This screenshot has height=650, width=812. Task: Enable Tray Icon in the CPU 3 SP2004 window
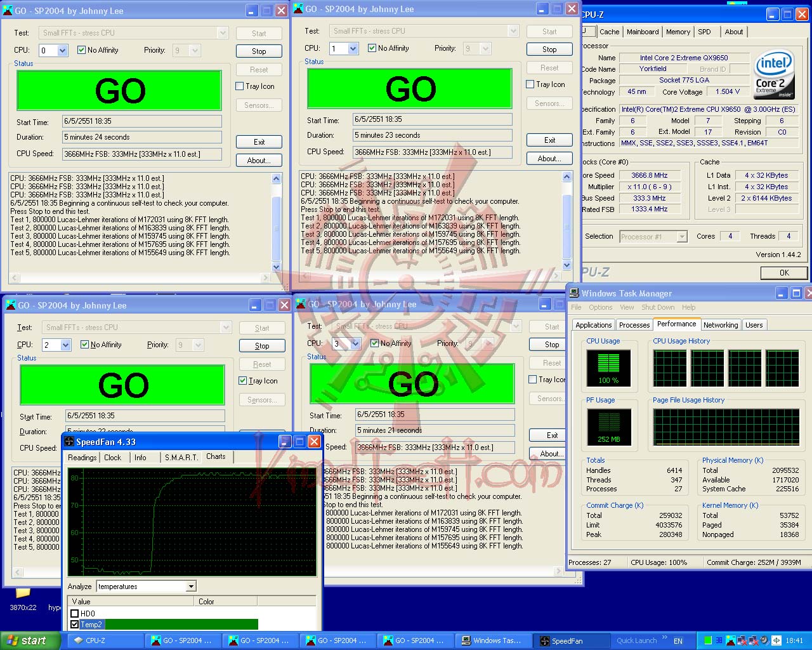(533, 380)
